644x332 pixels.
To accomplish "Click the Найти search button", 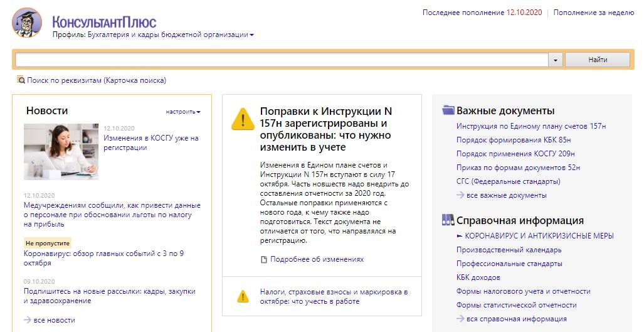I will 598,60.
